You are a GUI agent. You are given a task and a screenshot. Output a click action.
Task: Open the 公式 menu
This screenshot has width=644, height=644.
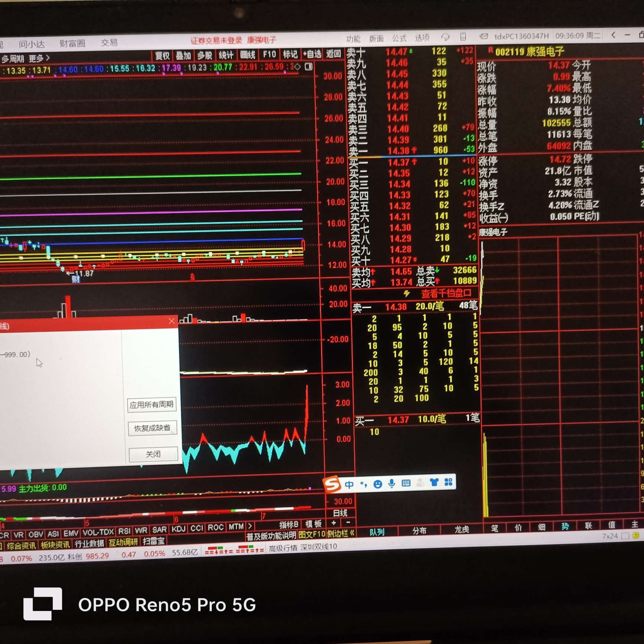click(x=399, y=38)
